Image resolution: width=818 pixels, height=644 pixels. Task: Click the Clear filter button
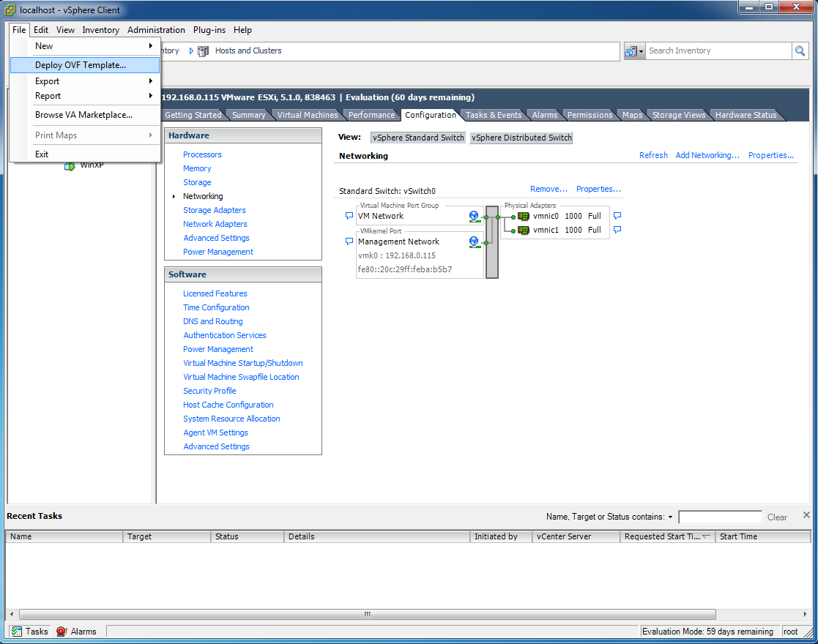click(777, 517)
